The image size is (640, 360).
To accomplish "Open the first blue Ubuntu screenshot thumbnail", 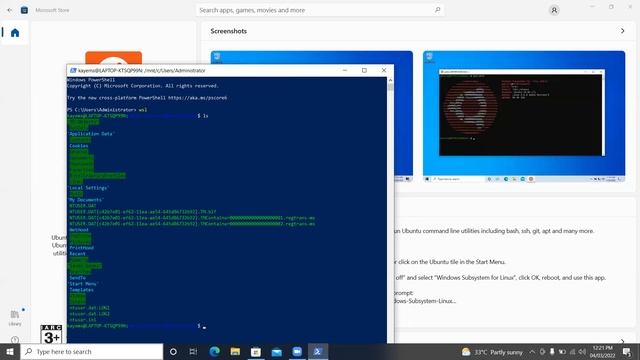I will point(311,57).
